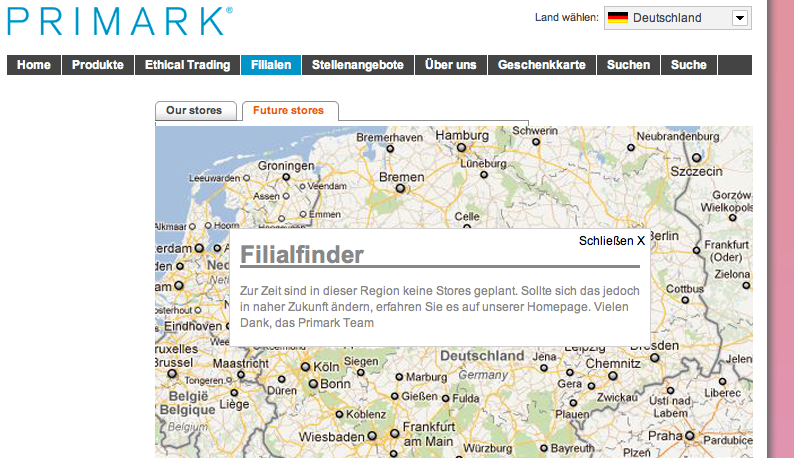Switch to the Our stores tab

point(195,110)
